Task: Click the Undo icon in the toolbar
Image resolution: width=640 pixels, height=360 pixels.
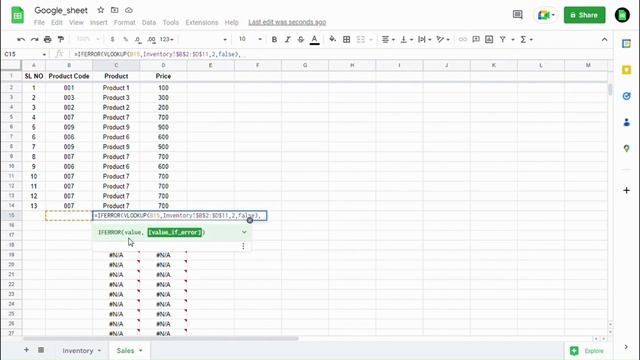Action: point(21,40)
